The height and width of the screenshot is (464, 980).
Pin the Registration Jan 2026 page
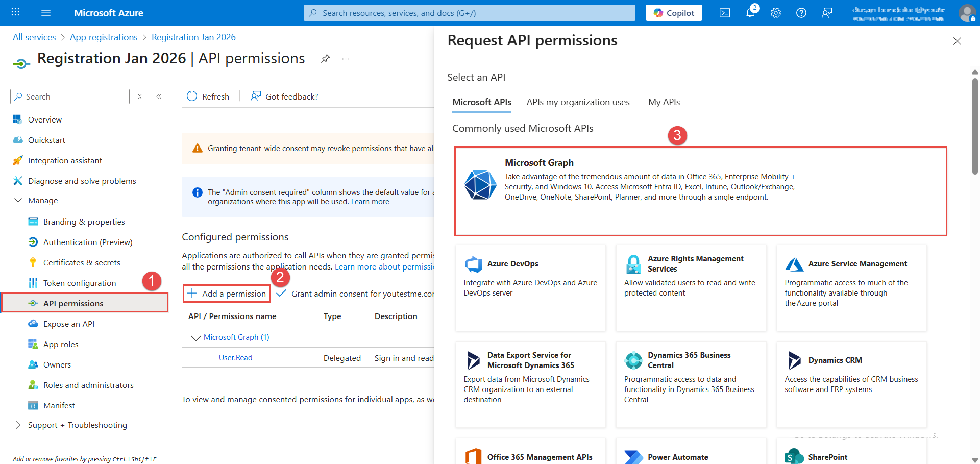pos(325,59)
